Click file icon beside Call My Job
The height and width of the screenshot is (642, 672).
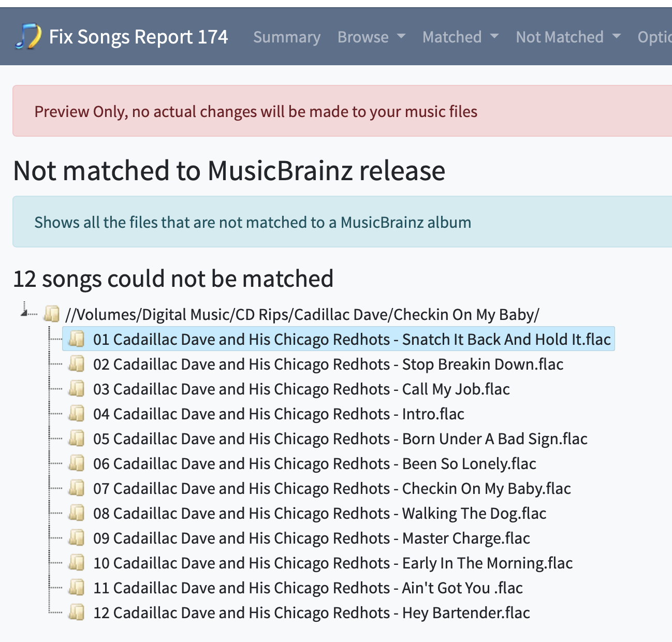pyautogui.click(x=77, y=389)
